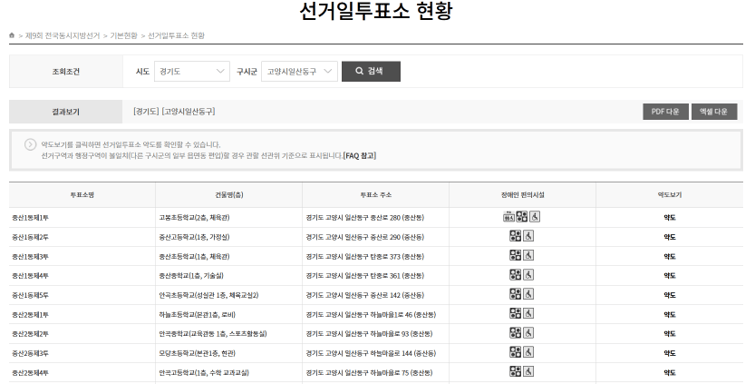Viewport: 755px width, 384px height.
Task: Open 약도 map for 중산1동제5투
Action: (x=669, y=295)
